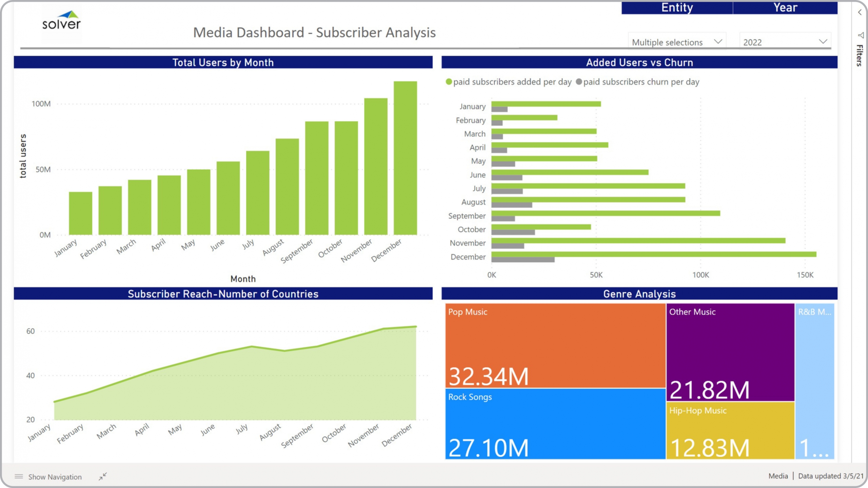Click the exit full-screen arrows icon
868x488 pixels.
tap(103, 476)
